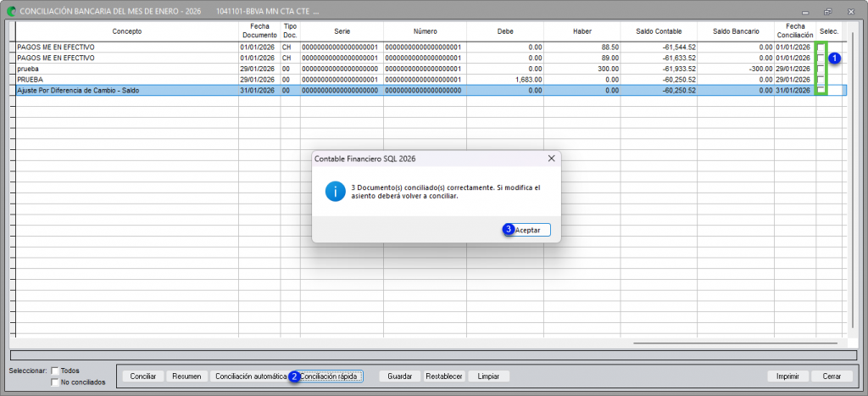Open the Resumen button
The height and width of the screenshot is (396, 868).
pos(187,376)
